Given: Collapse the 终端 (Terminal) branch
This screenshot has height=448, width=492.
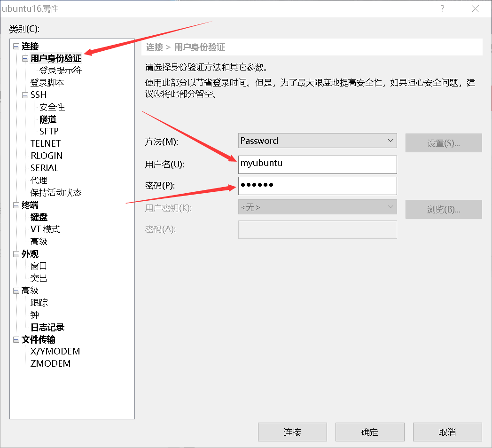Looking at the screenshot, I should 15,205.
